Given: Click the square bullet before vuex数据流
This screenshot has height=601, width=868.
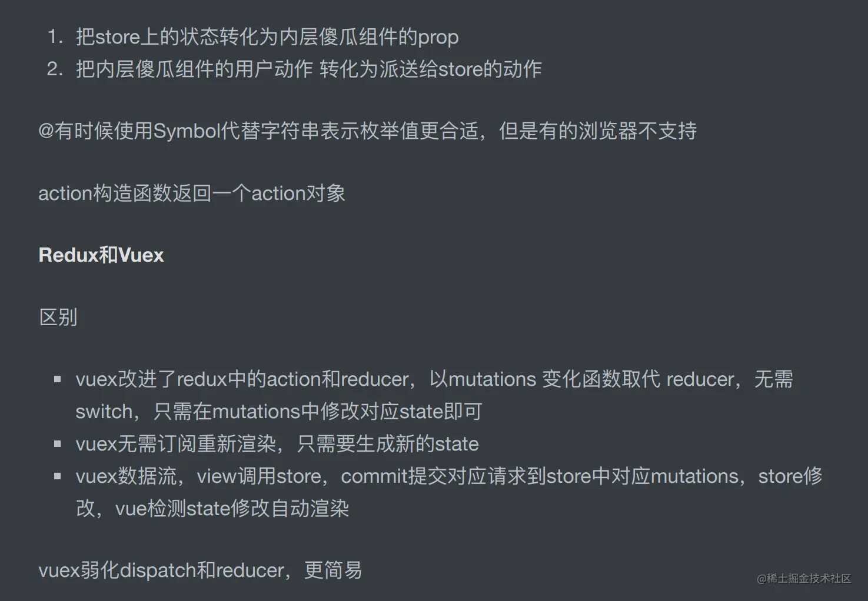Looking at the screenshot, I should tap(58, 476).
